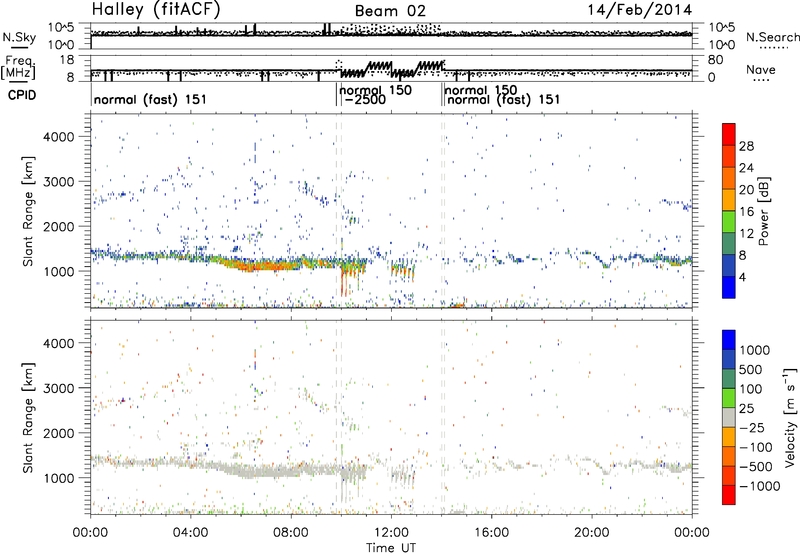This screenshot has height=554, width=800.
Task: Click the 'Freq. [MHz]' axis label
Action: (x=19, y=67)
